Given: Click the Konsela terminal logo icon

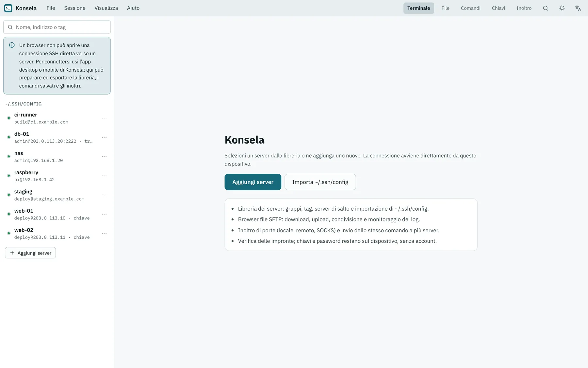Looking at the screenshot, I should [x=8, y=8].
